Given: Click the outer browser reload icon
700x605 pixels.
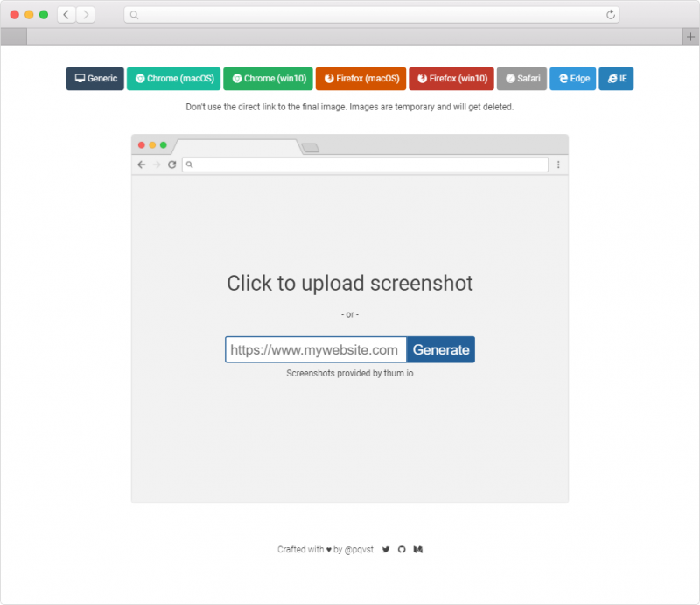Looking at the screenshot, I should click(x=611, y=15).
